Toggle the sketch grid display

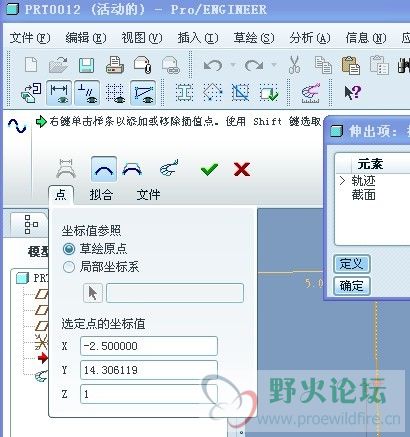click(x=115, y=93)
